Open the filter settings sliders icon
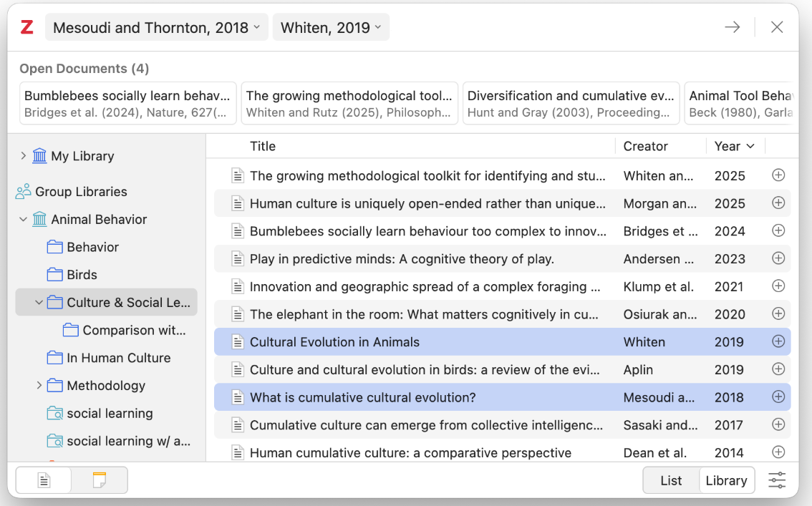This screenshot has height=506, width=812. (x=777, y=480)
